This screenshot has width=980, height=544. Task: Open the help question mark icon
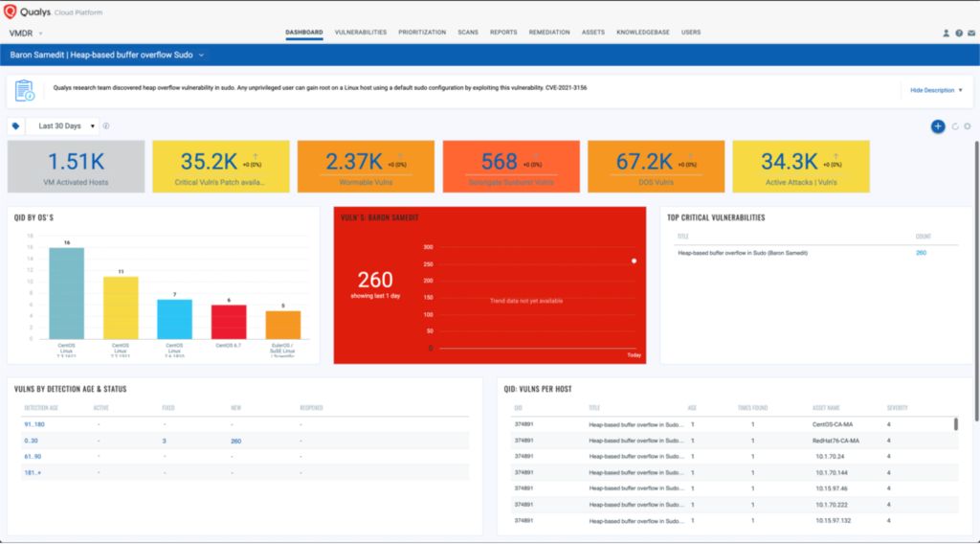pyautogui.click(x=959, y=33)
